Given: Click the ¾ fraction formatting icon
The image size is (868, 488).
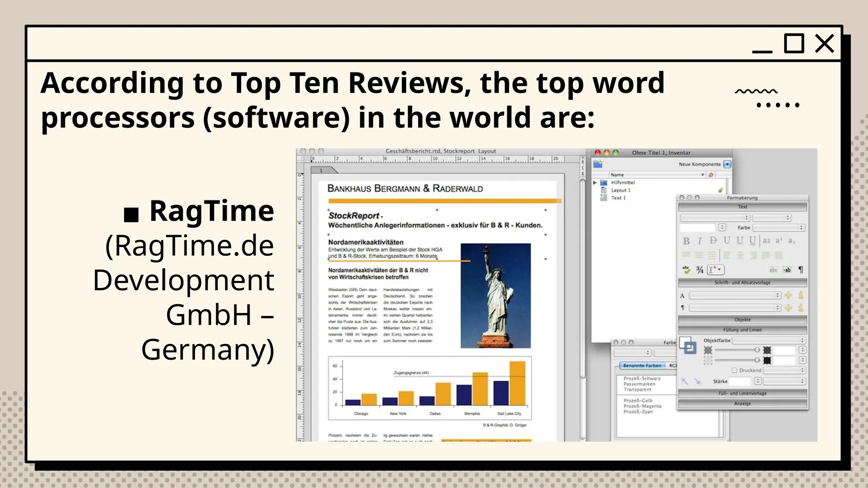Looking at the screenshot, I should tap(700, 269).
